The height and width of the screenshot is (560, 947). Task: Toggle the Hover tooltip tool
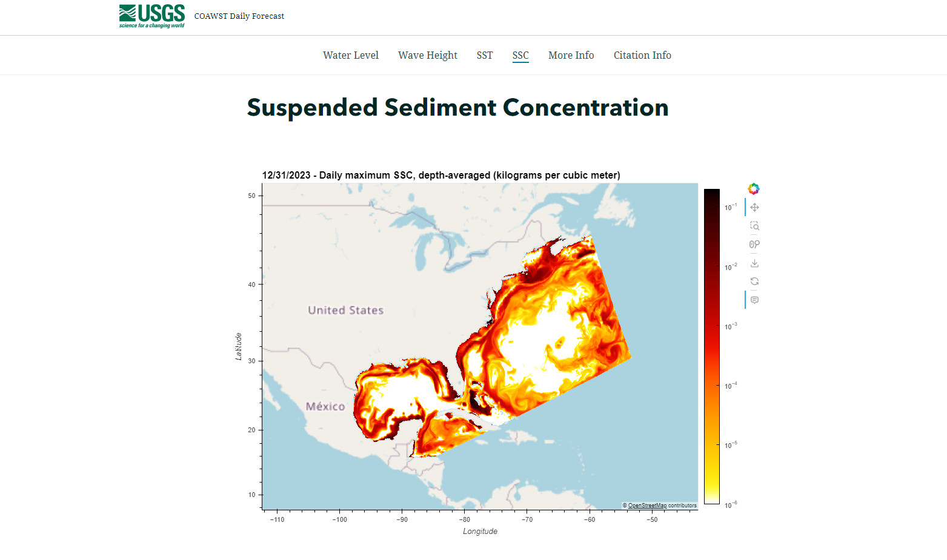coord(754,300)
